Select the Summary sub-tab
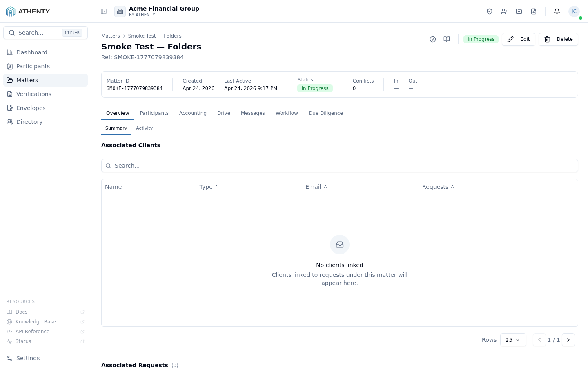The width and height of the screenshot is (588, 368). [116, 128]
